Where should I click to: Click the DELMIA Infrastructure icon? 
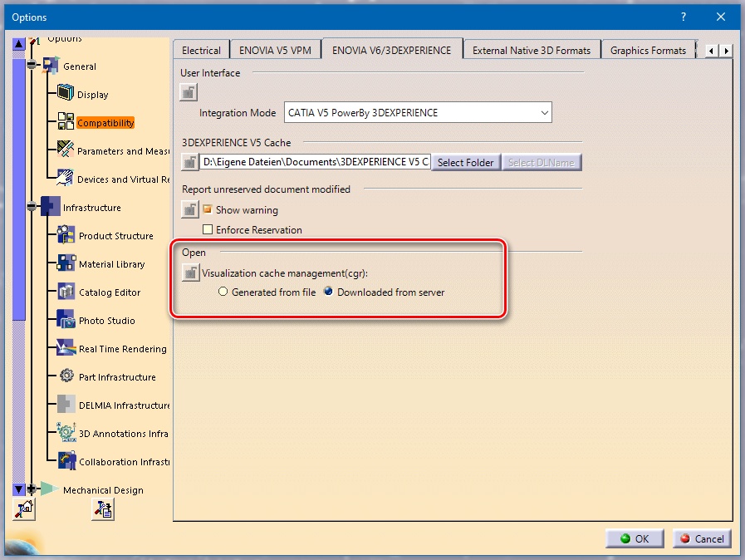(66, 404)
